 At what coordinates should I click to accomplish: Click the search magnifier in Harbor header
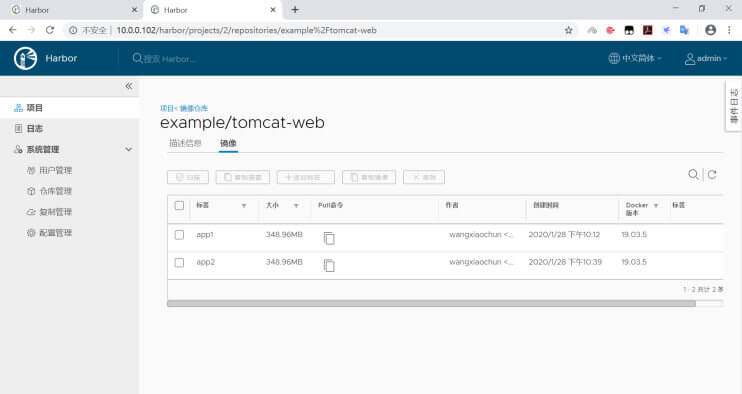[137, 58]
